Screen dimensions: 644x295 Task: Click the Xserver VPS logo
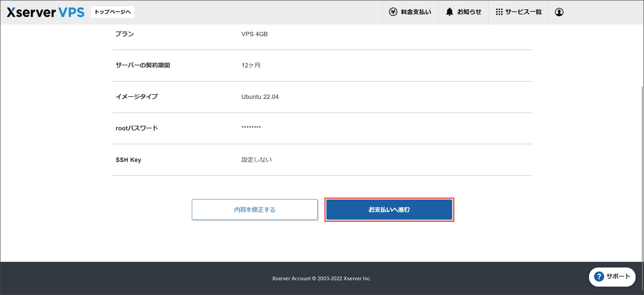point(46,12)
